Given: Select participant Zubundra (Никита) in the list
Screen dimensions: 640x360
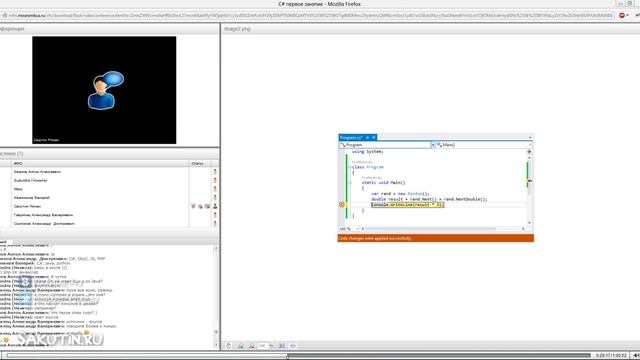Looking at the screenshot, I should (x=31, y=180).
